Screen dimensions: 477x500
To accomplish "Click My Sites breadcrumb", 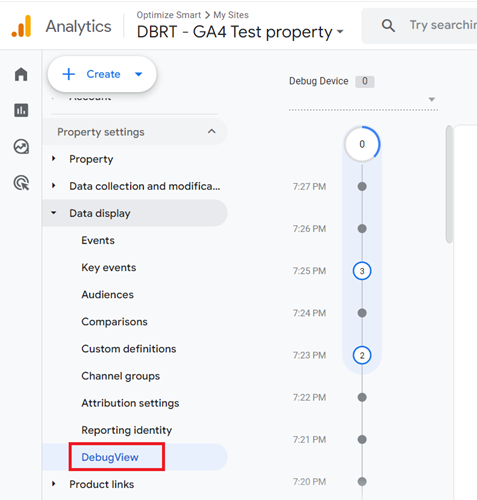I will point(231,15).
